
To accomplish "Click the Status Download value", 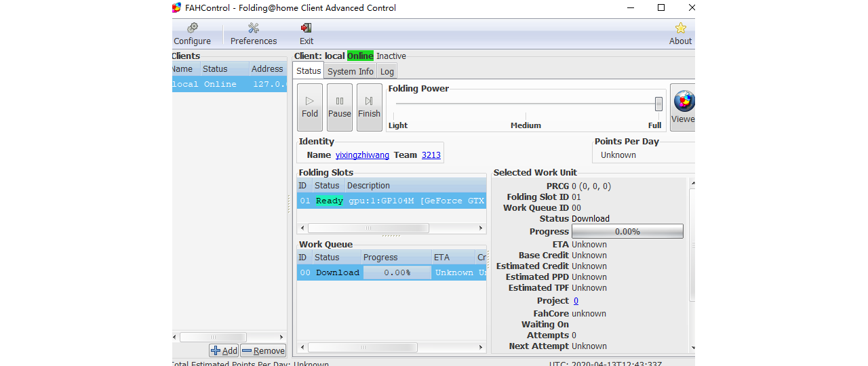I will pos(591,219).
